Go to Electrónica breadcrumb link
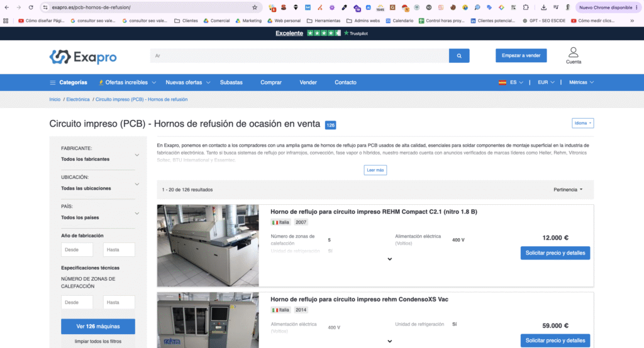 coord(78,99)
